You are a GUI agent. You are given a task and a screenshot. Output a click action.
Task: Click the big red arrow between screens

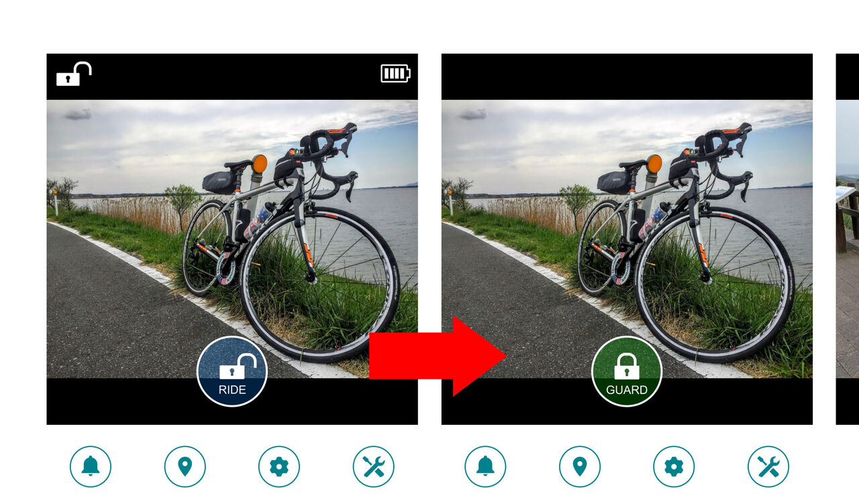pyautogui.click(x=438, y=356)
